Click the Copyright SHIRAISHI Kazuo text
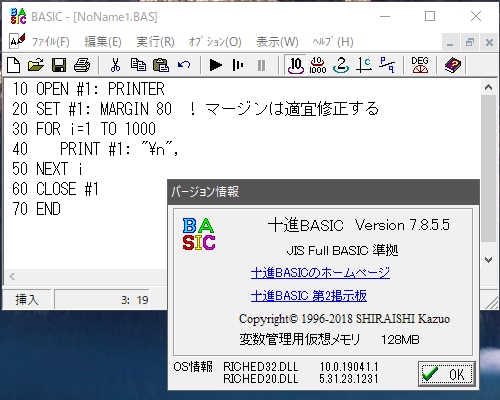 click(344, 319)
